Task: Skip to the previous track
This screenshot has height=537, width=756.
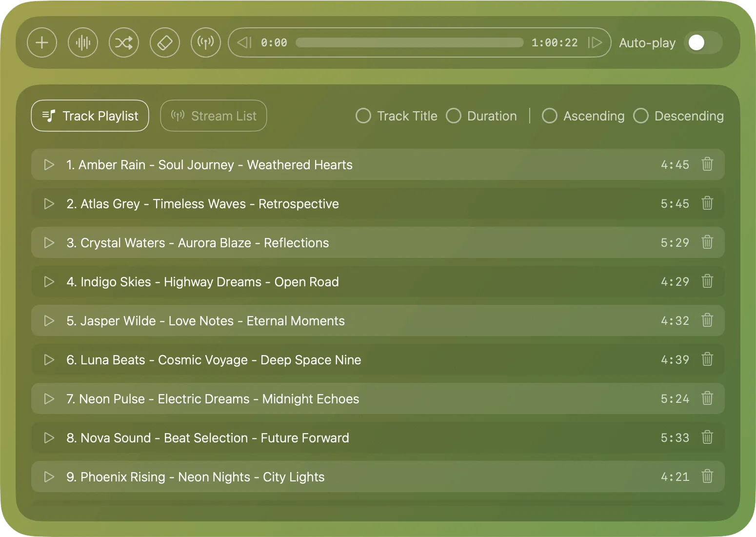Action: point(244,43)
